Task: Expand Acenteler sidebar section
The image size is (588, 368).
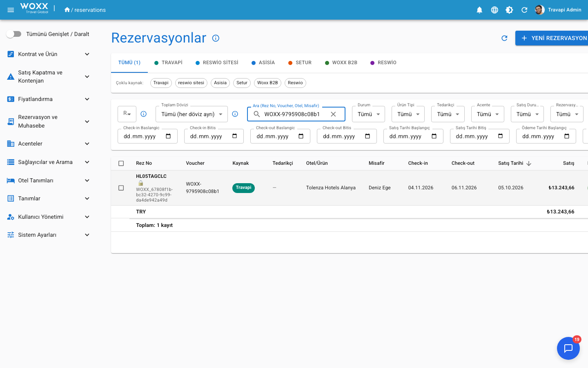Action: point(49,144)
